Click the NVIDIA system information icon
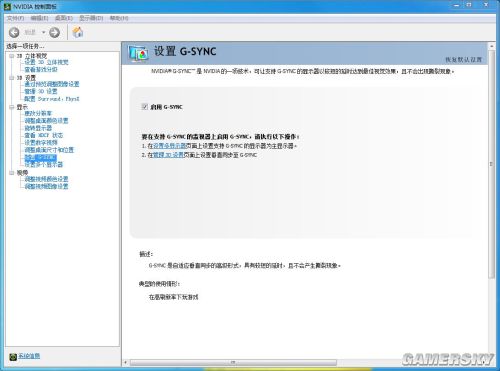Image resolution: width=500 pixels, height=371 pixels. pos(13,357)
